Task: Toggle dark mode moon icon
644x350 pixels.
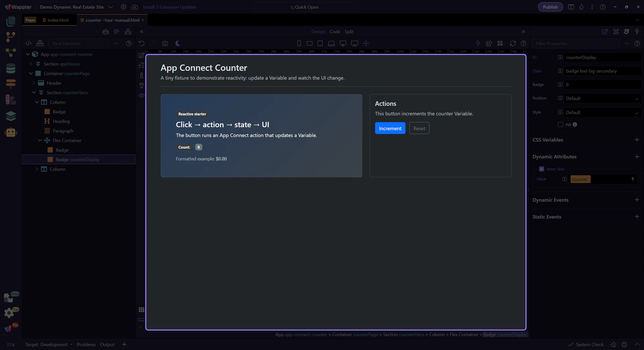Action: click(178, 43)
